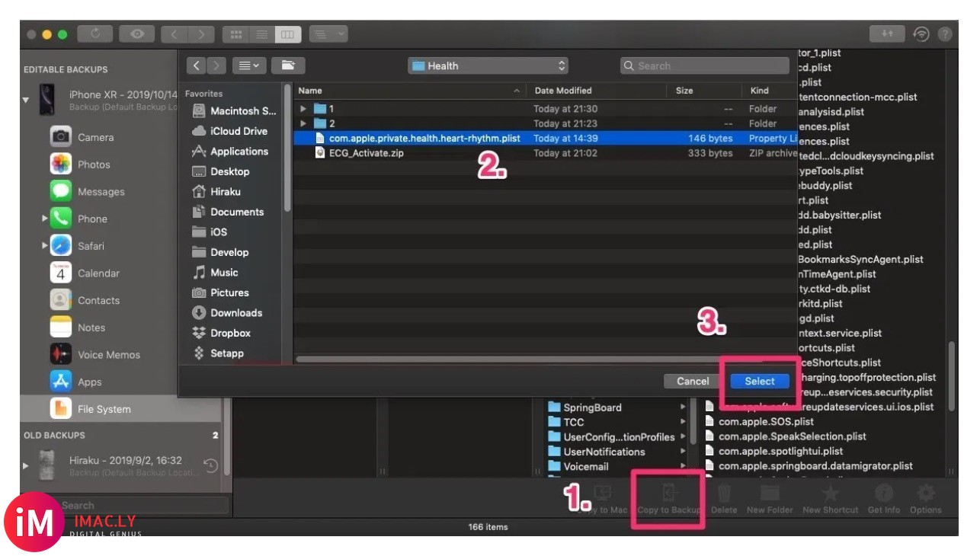Switch iMazing to icon grid view
The image size is (980, 556).
pos(235,34)
